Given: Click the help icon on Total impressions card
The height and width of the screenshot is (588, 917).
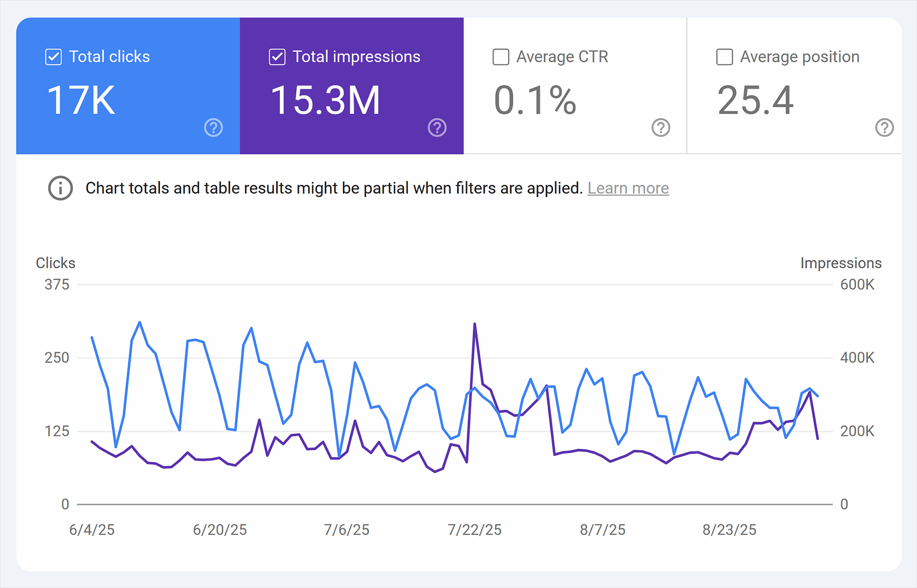Looking at the screenshot, I should (x=437, y=128).
